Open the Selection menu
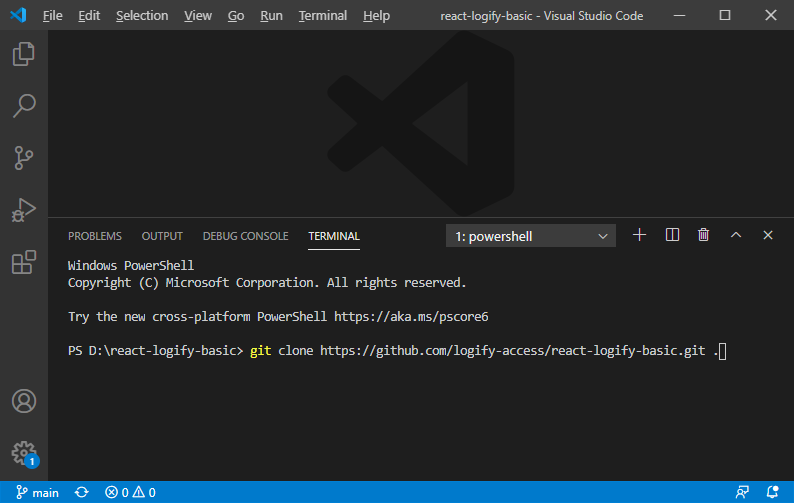Screen dimensions: 794x503 (x=142, y=16)
